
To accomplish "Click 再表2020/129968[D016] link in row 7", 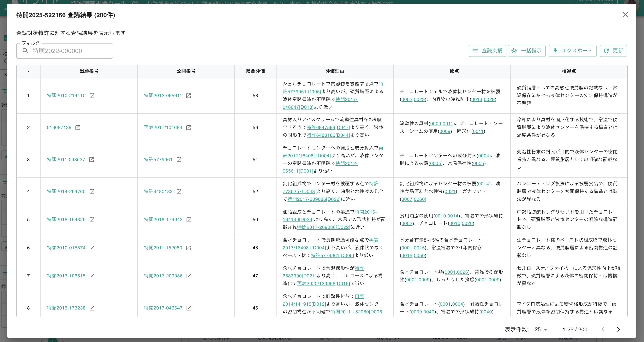I will (x=324, y=284).
